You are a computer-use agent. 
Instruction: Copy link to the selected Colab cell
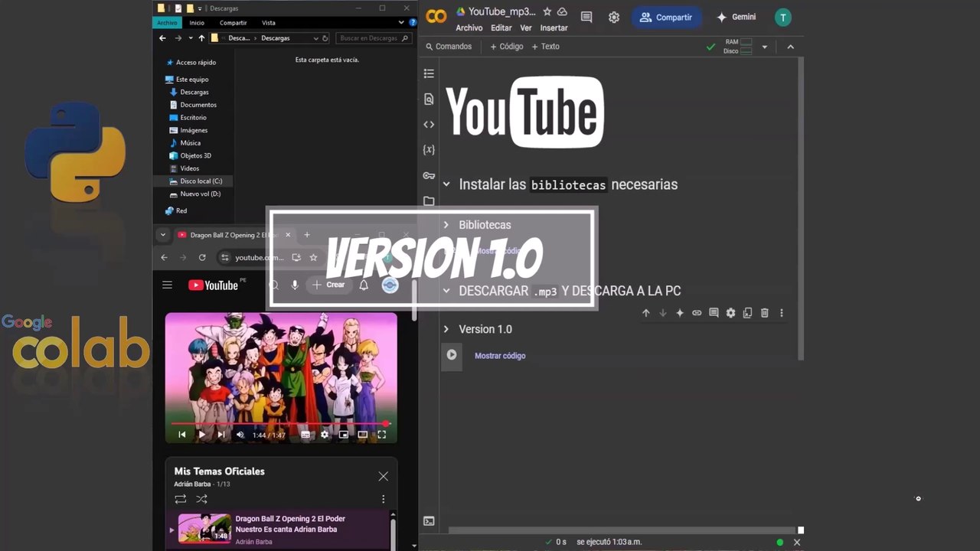point(697,313)
